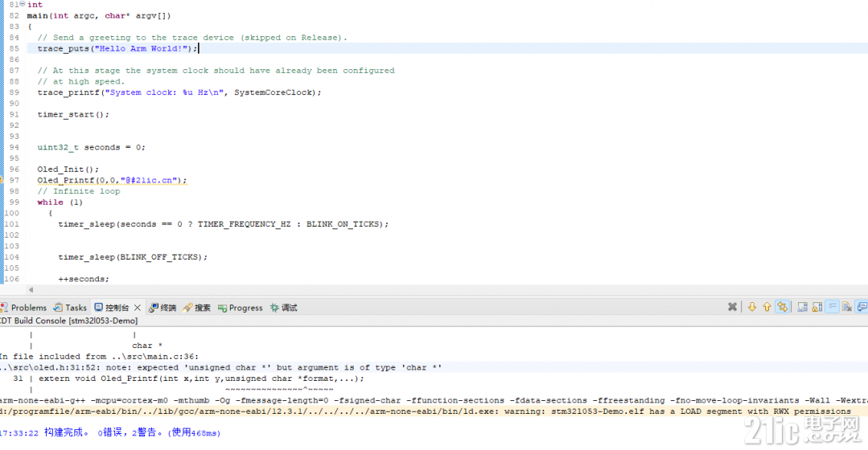868x450 pixels.
Task: Click the bug icon beside 调试
Action: [274, 308]
